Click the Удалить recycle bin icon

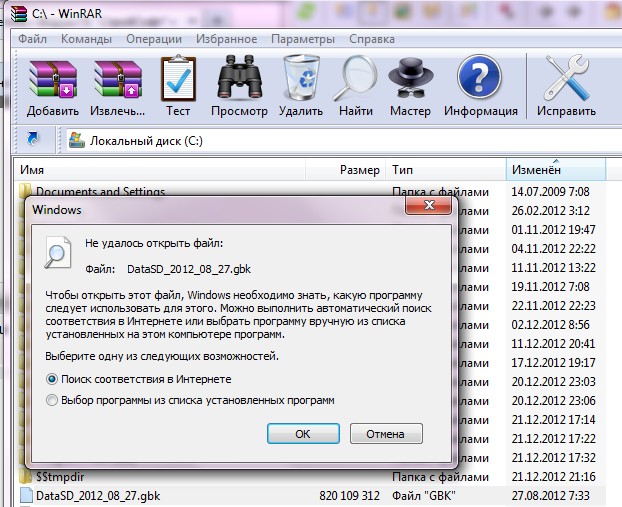pyautogui.click(x=301, y=77)
